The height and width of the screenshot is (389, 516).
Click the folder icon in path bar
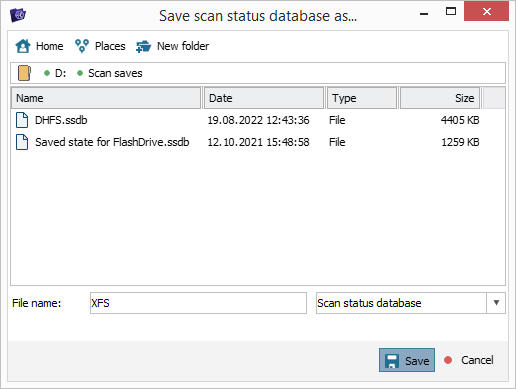pyautogui.click(x=24, y=73)
